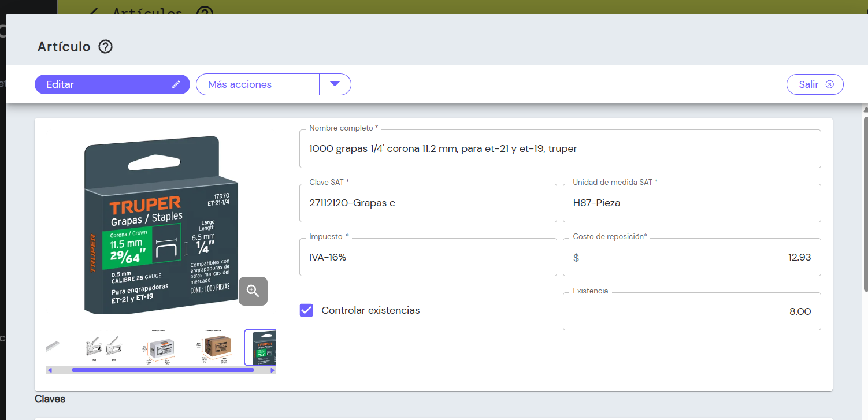Image resolution: width=868 pixels, height=420 pixels.
Task: Open the image zoom magnifier icon
Action: (253, 291)
